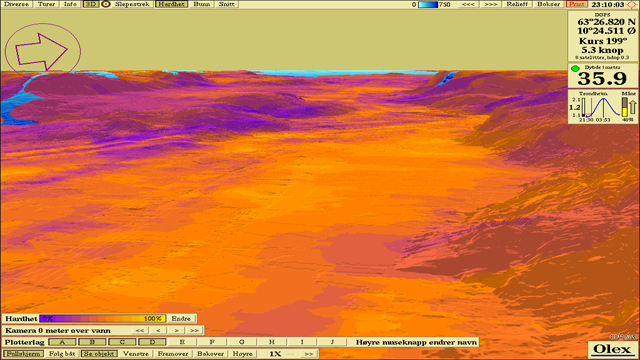Click the triple left arrow depth range button
This screenshot has width=640, height=360.
point(468,4)
